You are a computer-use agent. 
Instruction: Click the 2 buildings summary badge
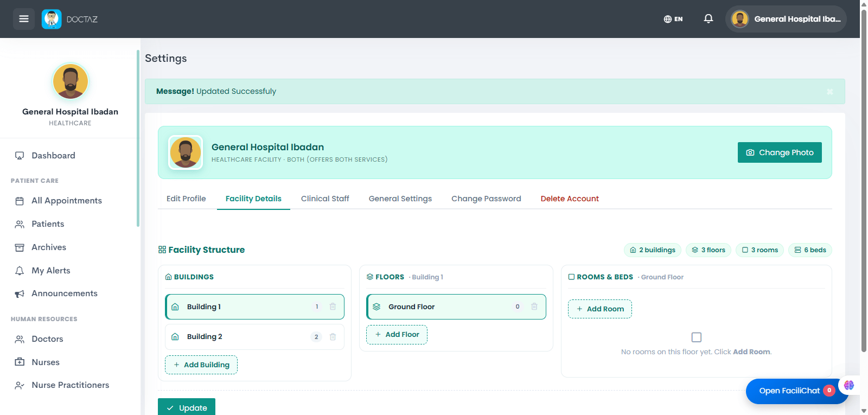[653, 250]
